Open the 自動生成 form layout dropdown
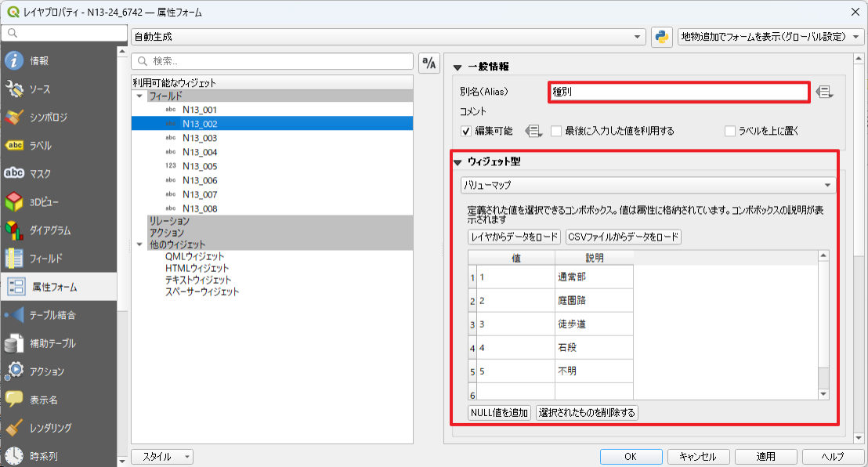868x467 pixels. [x=388, y=37]
